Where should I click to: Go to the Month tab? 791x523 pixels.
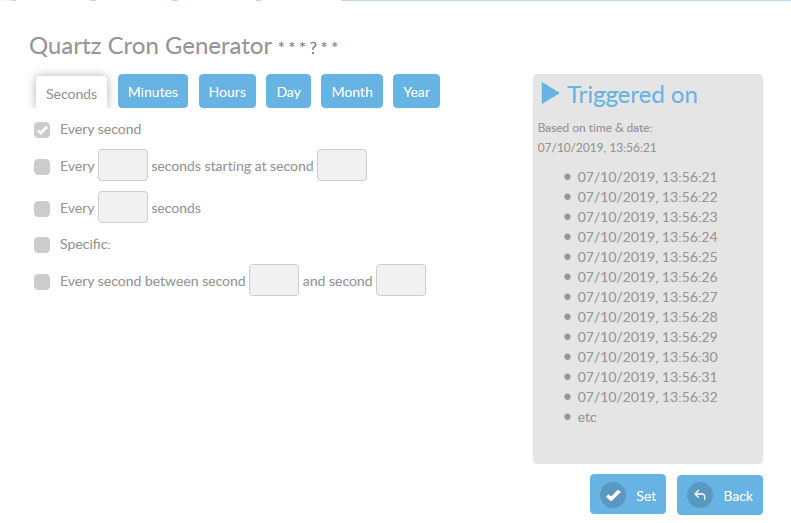[352, 92]
